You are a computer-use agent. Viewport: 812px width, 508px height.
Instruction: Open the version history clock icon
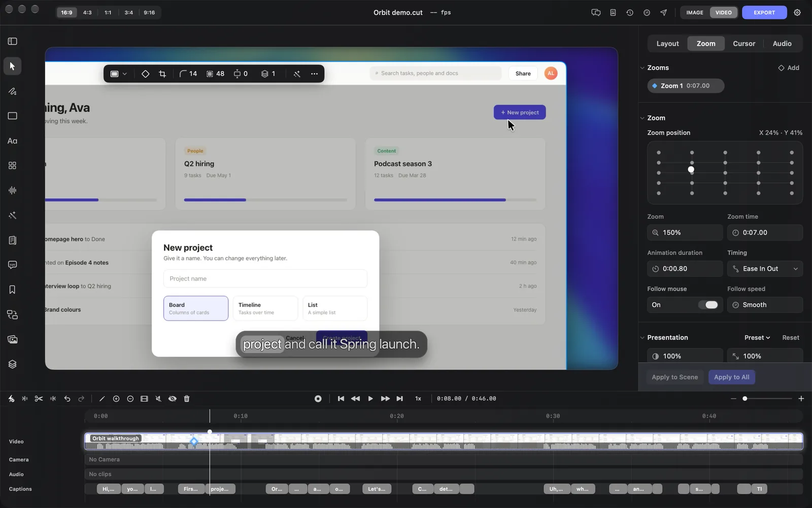click(630, 13)
